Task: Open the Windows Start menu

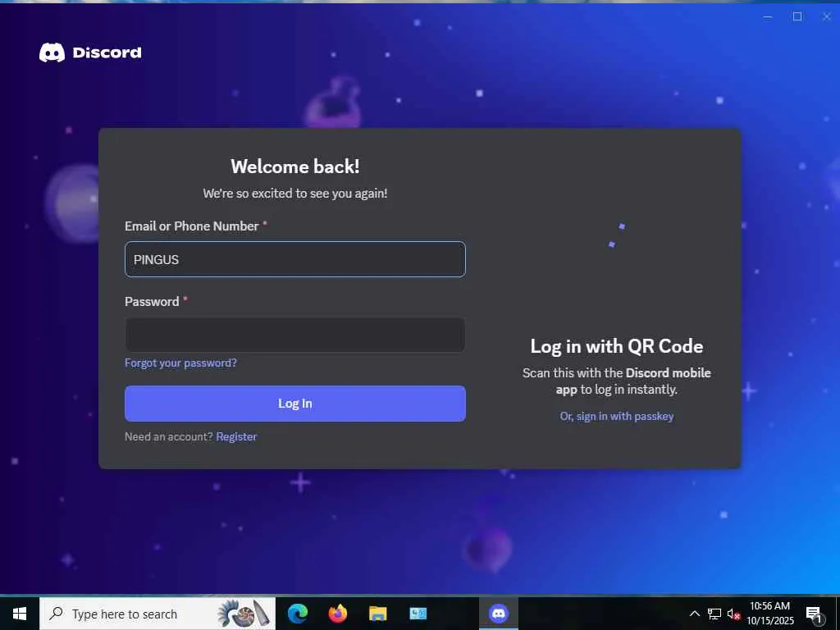Action: 20,614
